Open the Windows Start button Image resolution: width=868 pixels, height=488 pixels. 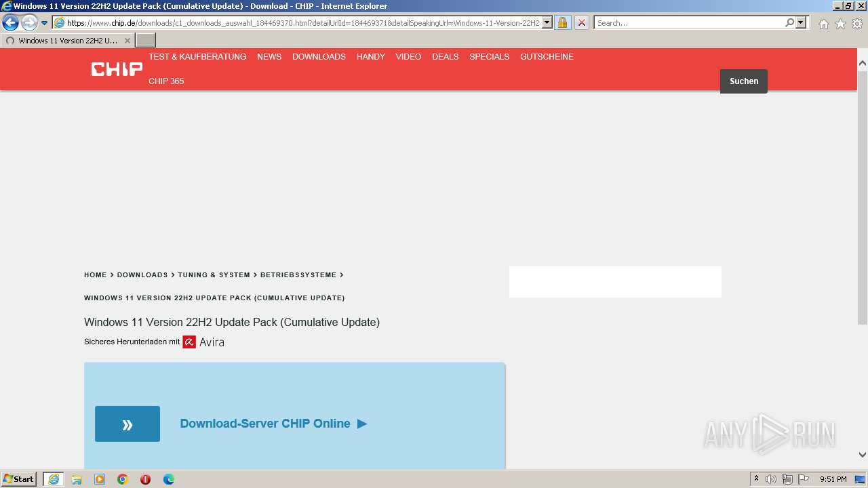(x=19, y=479)
